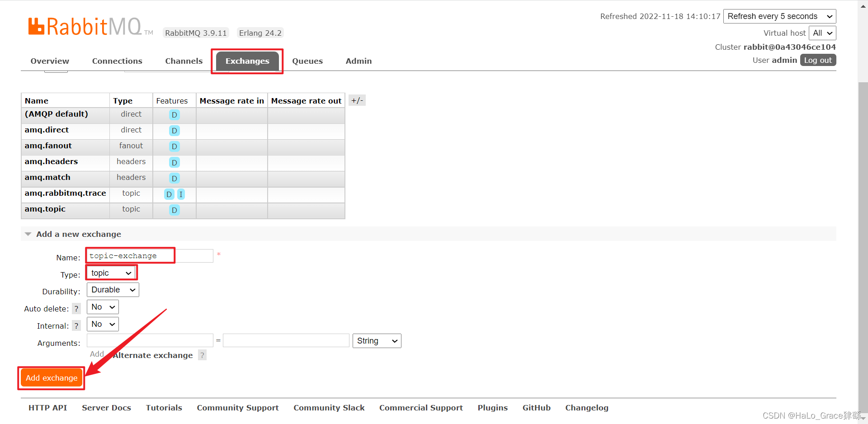Open the Auto delete help question mark
868x424 pixels.
[x=76, y=309]
